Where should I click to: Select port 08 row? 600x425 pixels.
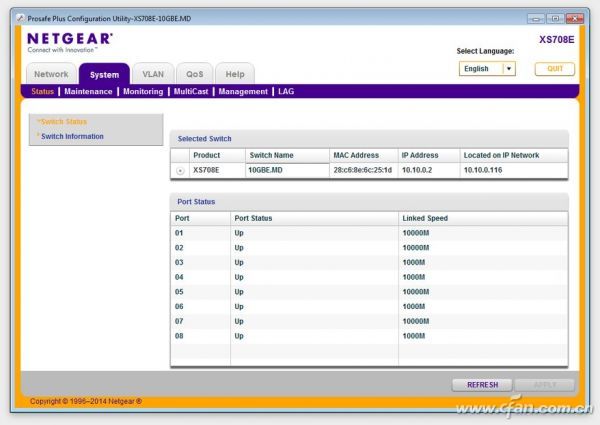coord(369,336)
